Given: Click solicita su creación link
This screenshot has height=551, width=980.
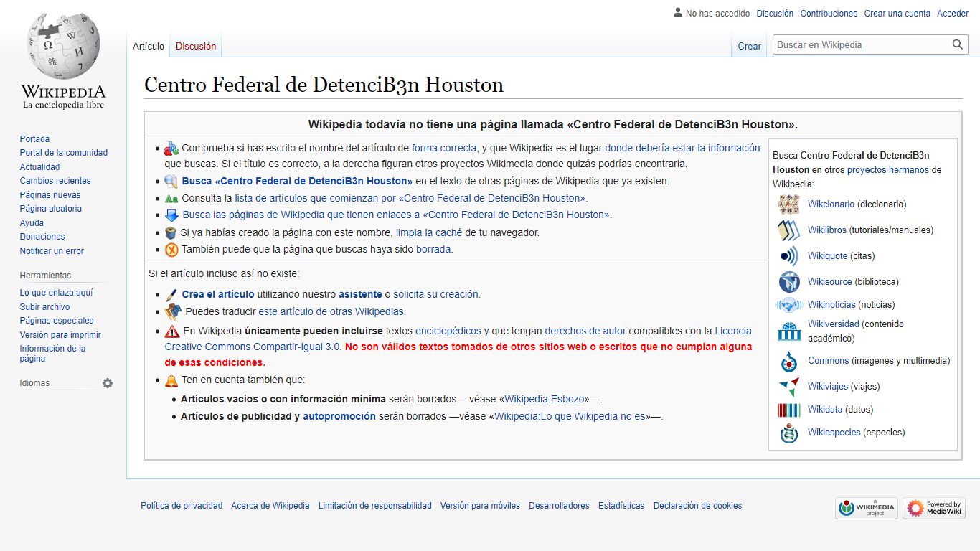Looking at the screenshot, I should 436,294.
